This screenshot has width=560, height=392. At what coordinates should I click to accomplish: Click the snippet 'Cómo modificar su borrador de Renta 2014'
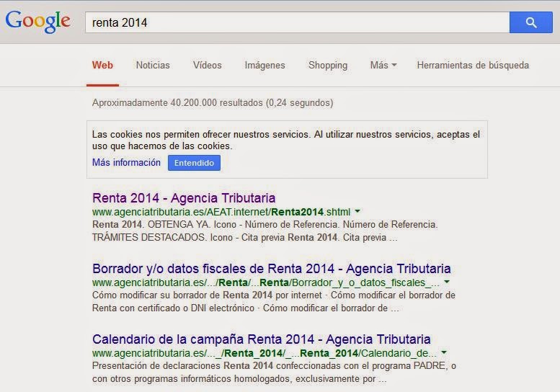pyautogui.click(x=274, y=302)
